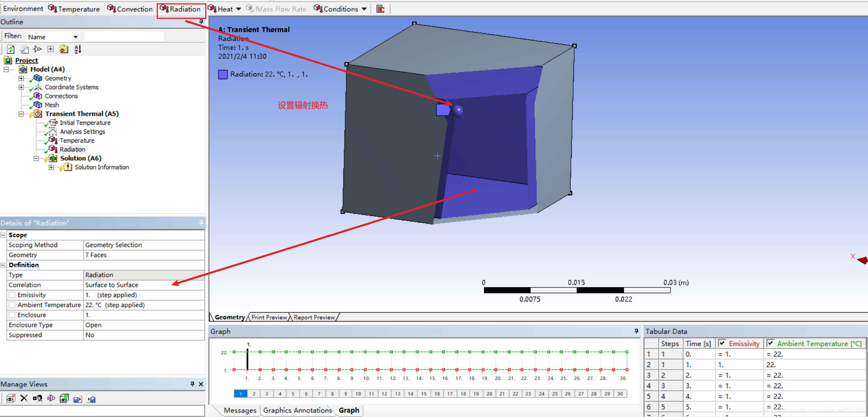Click the rename view 'ab' icon

(51, 398)
